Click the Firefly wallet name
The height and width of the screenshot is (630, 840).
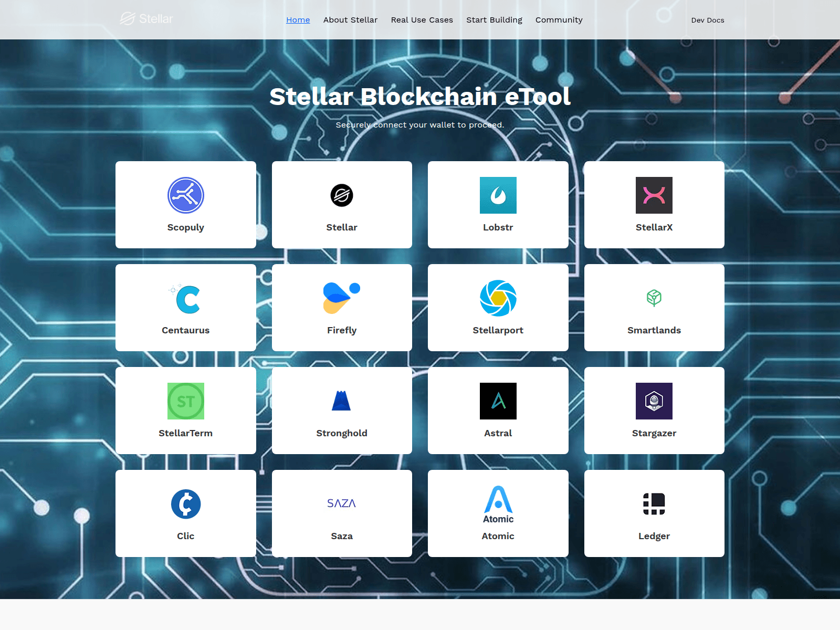342,330
